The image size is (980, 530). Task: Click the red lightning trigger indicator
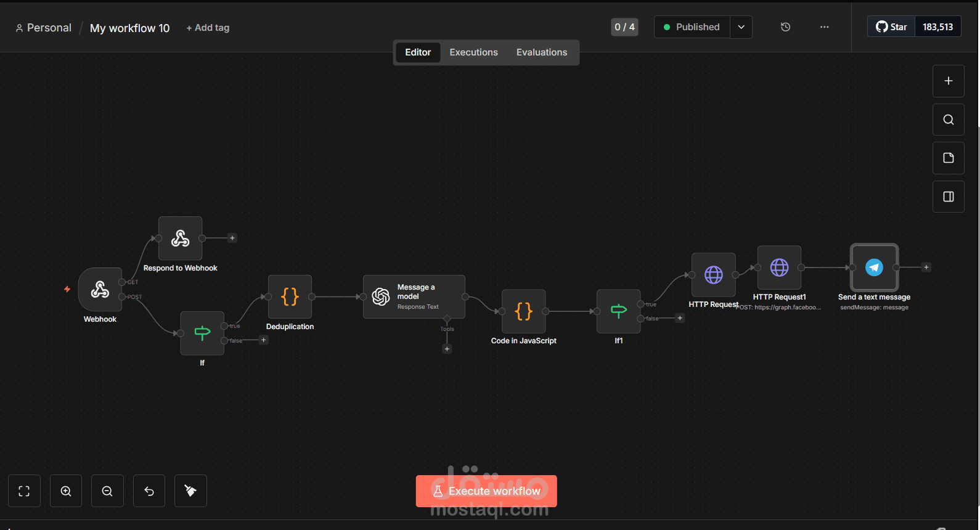(67, 289)
